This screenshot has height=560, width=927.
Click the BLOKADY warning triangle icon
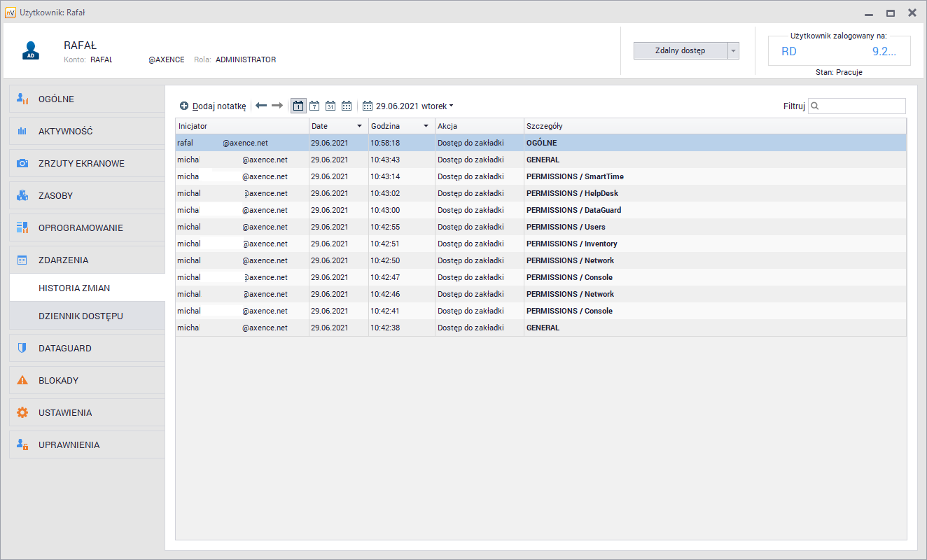22,379
